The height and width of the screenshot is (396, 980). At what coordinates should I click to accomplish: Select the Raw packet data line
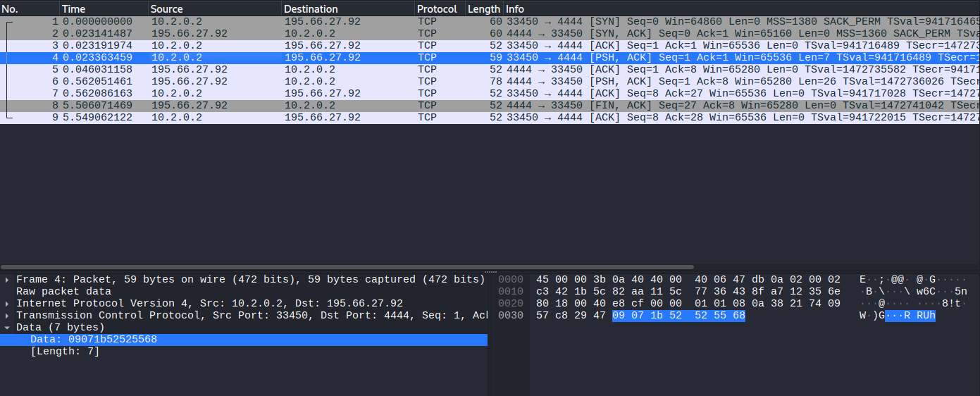pos(63,292)
